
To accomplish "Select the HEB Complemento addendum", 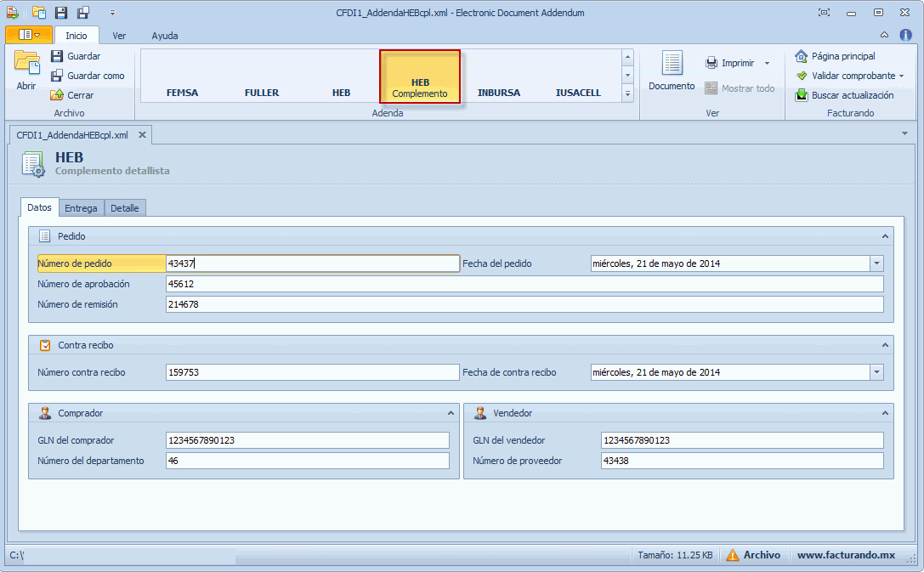I will coord(420,76).
